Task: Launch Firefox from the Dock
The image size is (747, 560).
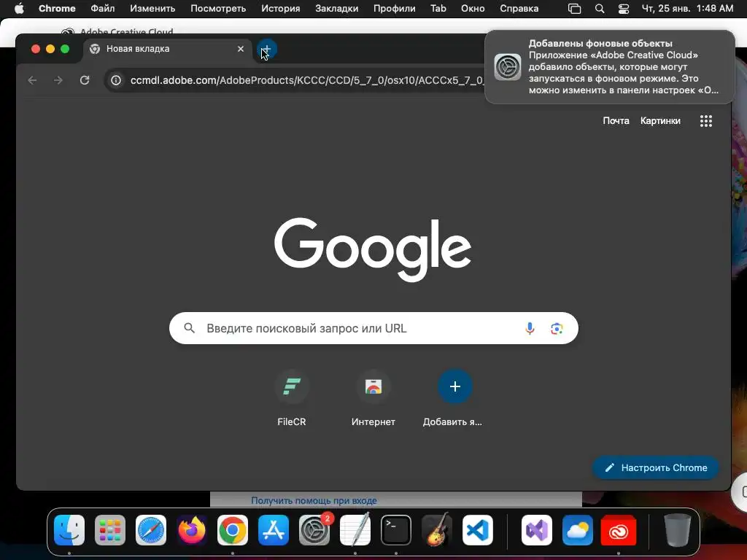Action: tap(192, 530)
